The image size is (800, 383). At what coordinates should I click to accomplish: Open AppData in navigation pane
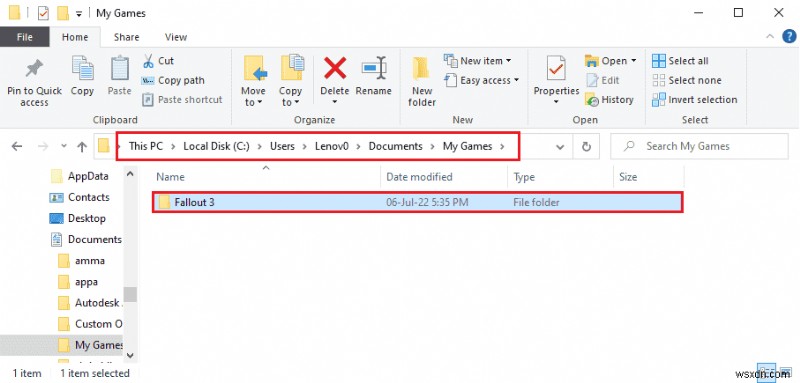pos(80,176)
